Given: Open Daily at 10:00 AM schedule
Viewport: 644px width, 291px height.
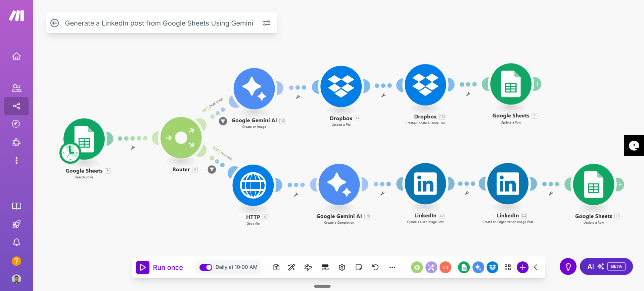Looking at the screenshot, I should (236, 267).
